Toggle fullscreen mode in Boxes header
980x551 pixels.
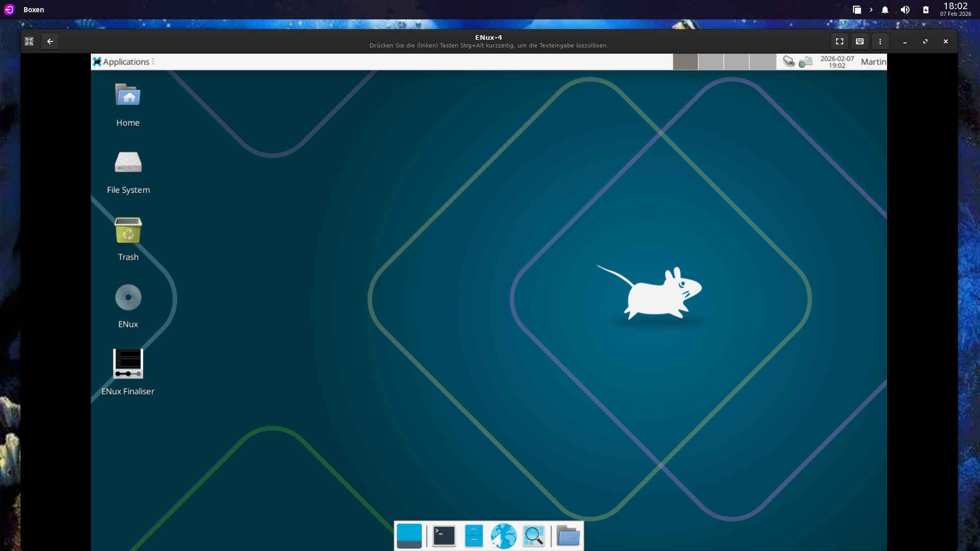[839, 41]
